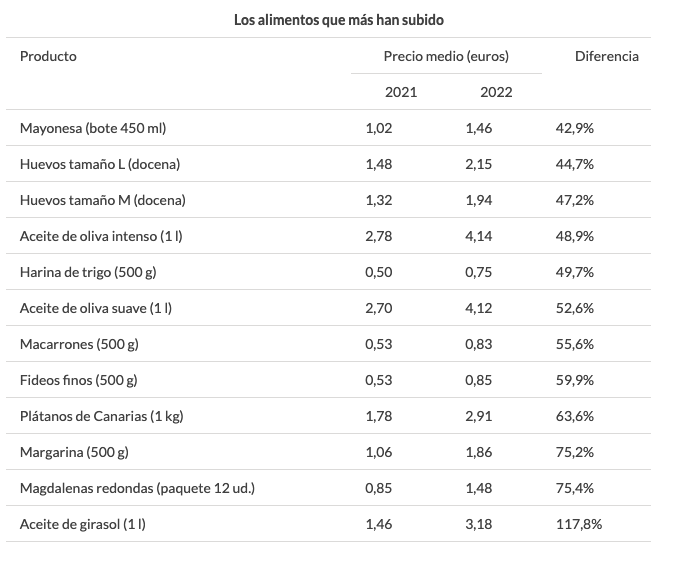Click the table title 'Los alimentos que más han subido'
This screenshot has width=683, height=565.
click(x=339, y=19)
